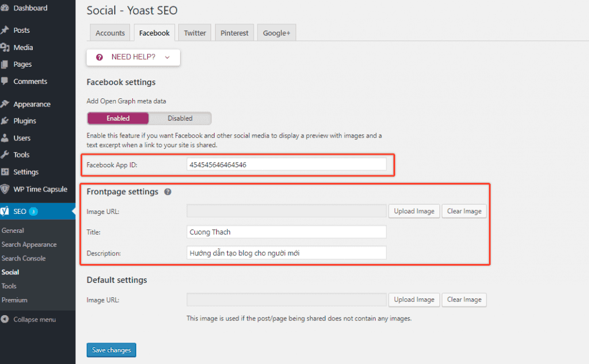Image resolution: width=589 pixels, height=364 pixels.
Task: Click the WP Time Capsule shield icon
Action: tap(5, 189)
